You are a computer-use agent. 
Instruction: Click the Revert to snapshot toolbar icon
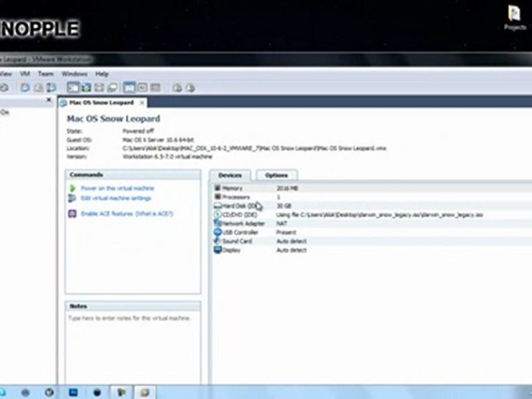coord(38,88)
